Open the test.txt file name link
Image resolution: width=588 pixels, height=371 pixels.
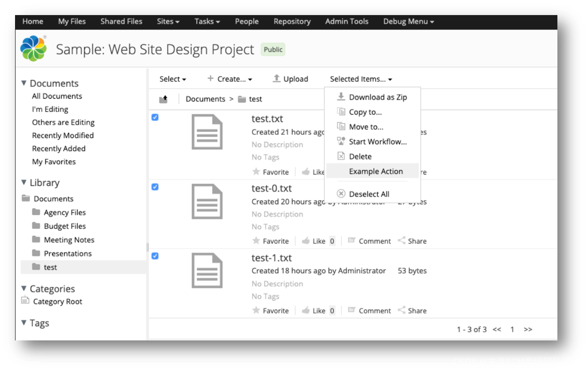[267, 119]
